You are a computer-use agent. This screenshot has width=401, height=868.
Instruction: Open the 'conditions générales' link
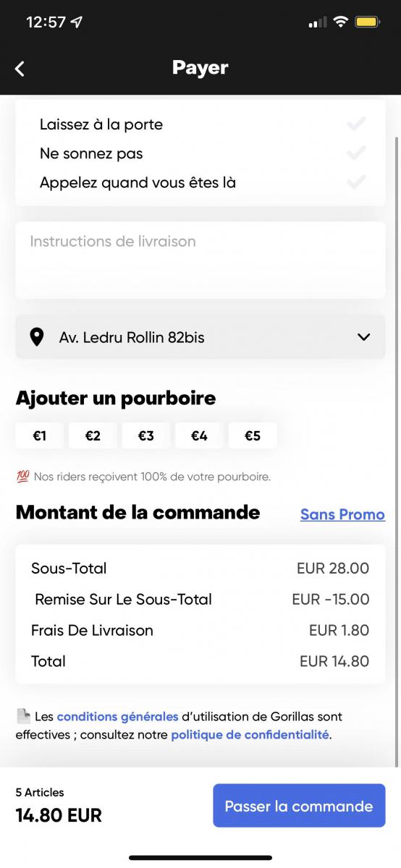click(117, 717)
